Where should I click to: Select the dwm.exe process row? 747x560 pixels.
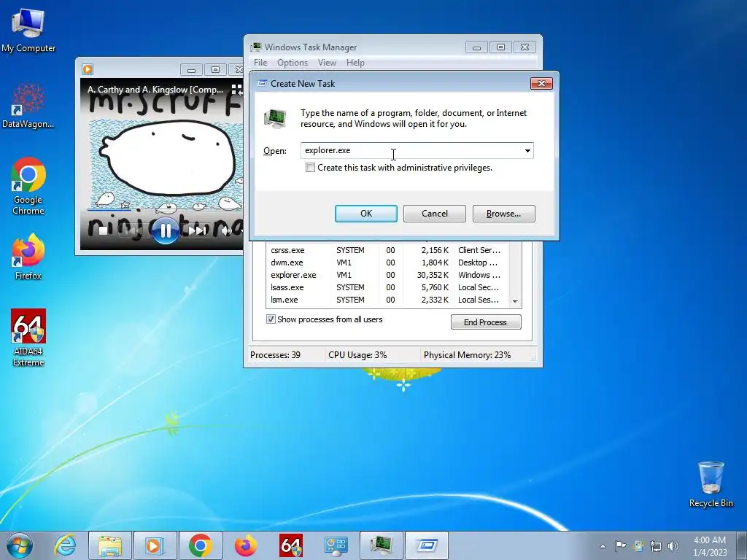click(x=387, y=262)
